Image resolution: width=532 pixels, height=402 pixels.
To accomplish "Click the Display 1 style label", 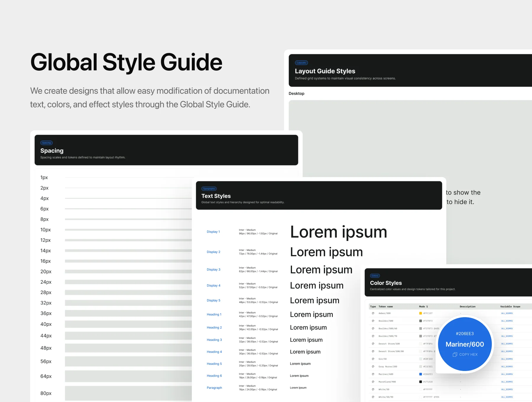I will 213,232.
